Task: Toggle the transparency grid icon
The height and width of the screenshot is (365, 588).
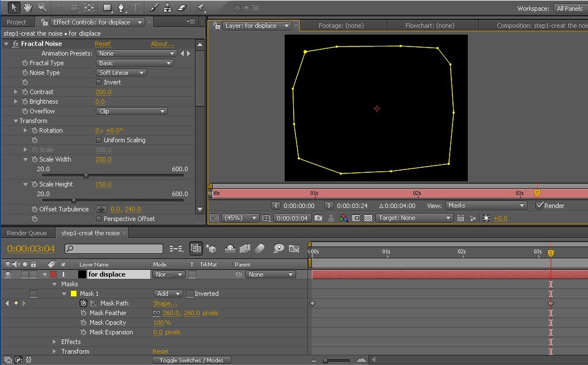Action: tap(368, 218)
